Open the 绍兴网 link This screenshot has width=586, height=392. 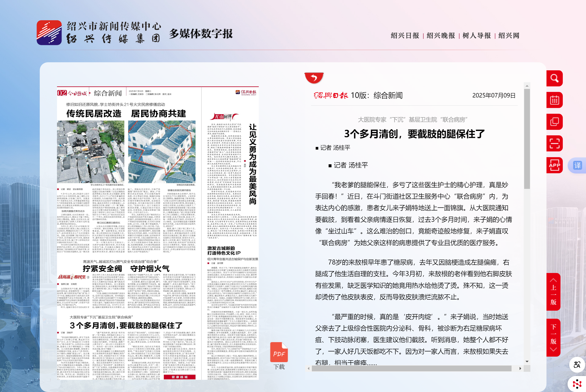[509, 35]
